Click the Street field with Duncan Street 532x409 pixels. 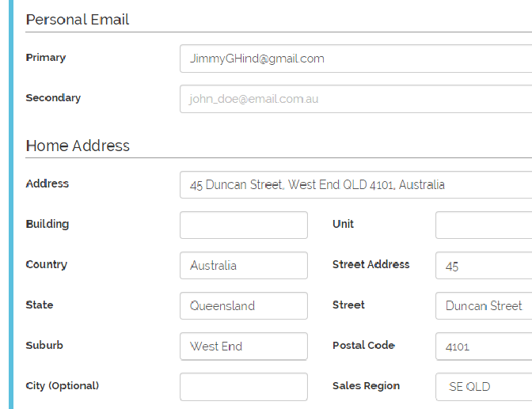click(483, 305)
